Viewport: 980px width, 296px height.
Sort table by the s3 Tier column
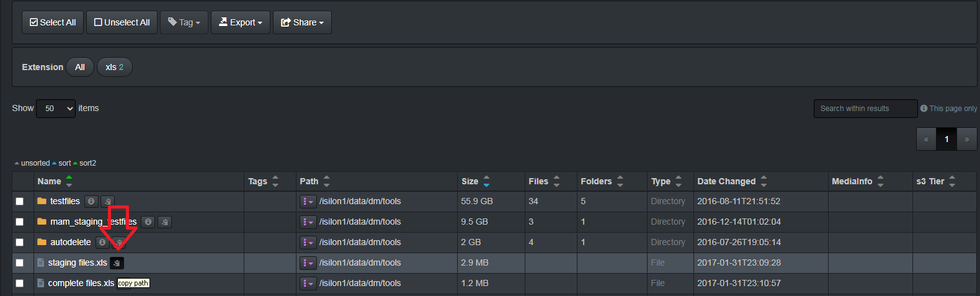tap(952, 181)
